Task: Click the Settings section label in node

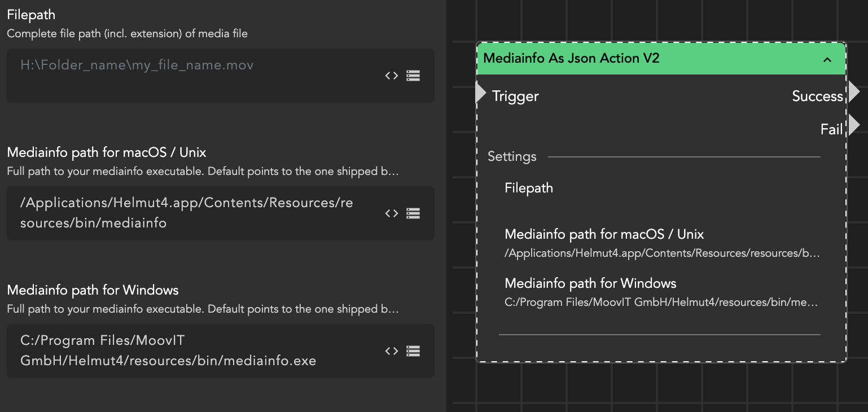Action: point(512,157)
